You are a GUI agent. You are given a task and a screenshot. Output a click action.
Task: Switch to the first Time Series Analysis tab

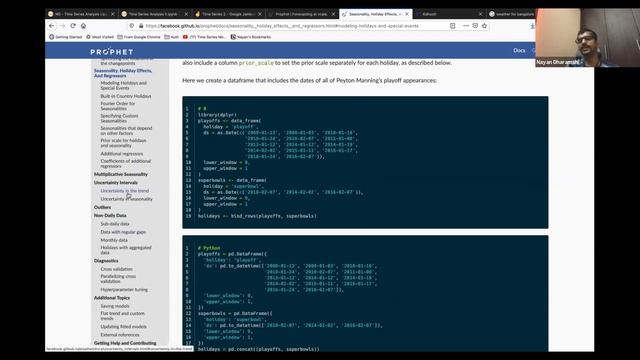coord(81,14)
